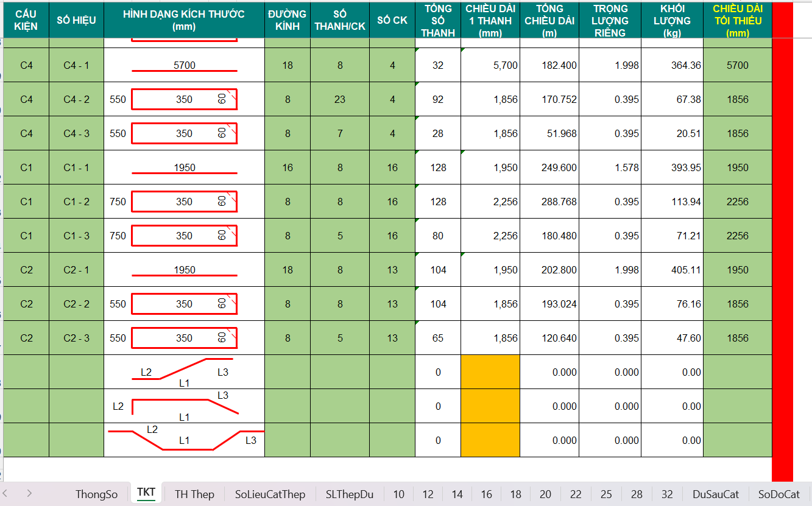Select cell C1 - 2

tap(76, 202)
